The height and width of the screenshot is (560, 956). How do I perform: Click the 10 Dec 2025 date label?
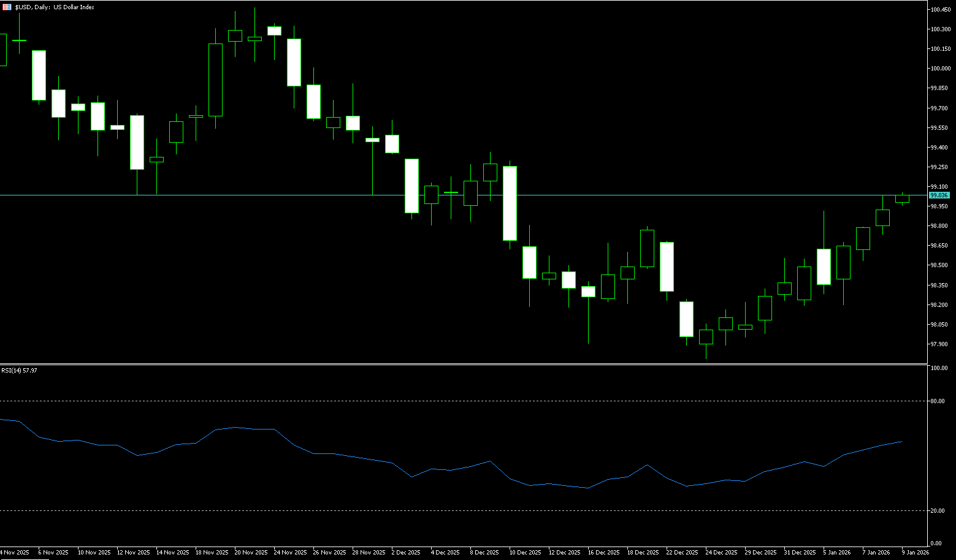click(x=525, y=553)
